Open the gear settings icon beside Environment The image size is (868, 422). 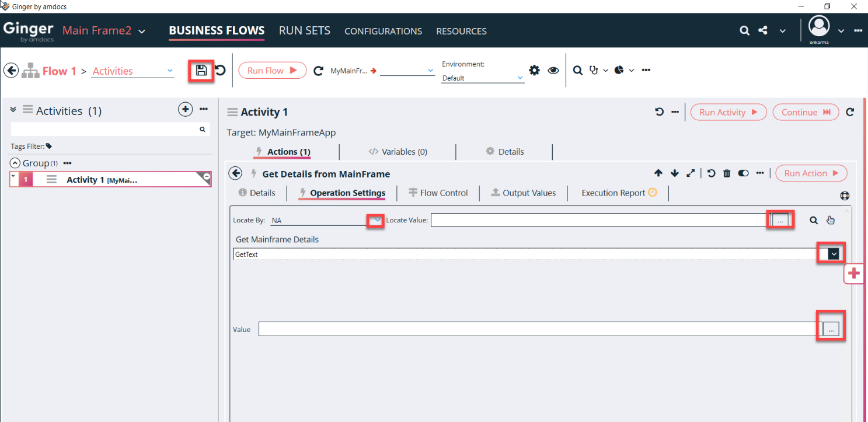(534, 70)
